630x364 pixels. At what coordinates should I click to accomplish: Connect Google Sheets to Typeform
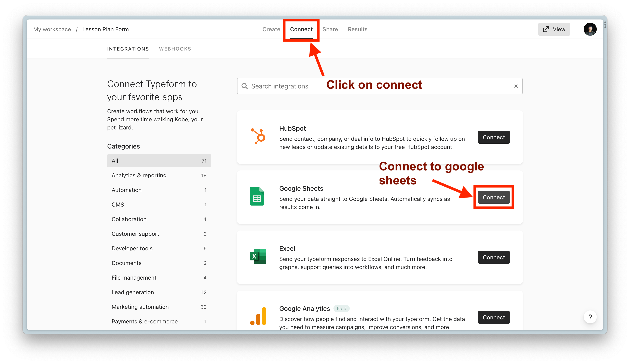tap(494, 197)
